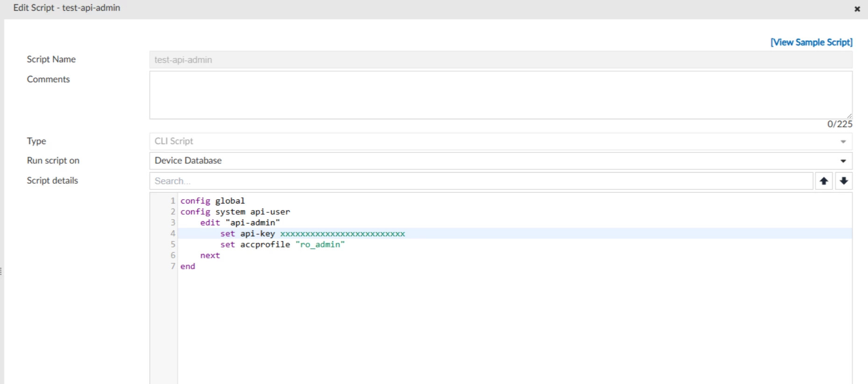The image size is (868, 384).
Task: Click line number 7 in gutter
Action: coord(172,266)
